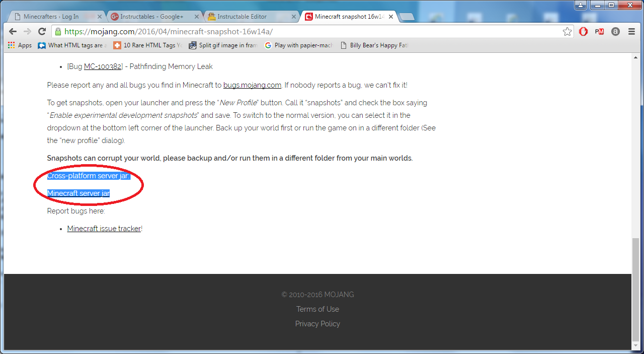Click the vertical scrollbar thumb
644x354 pixels.
[636, 290]
